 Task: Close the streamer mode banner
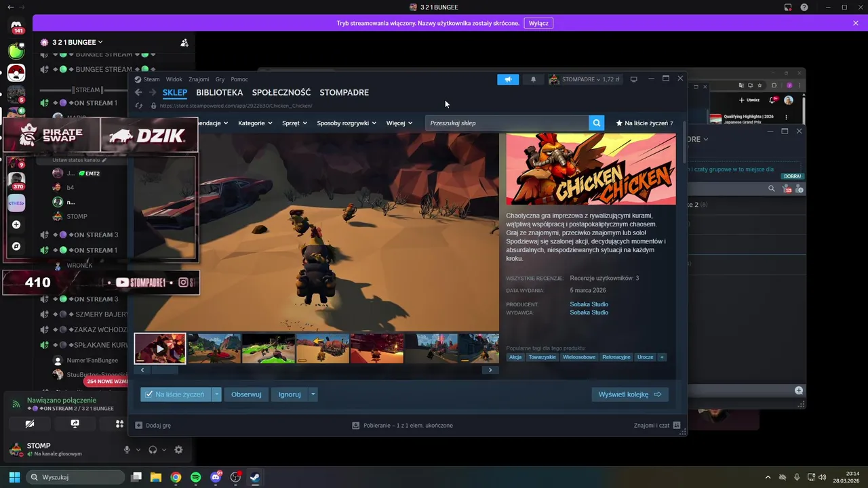coord(856,23)
